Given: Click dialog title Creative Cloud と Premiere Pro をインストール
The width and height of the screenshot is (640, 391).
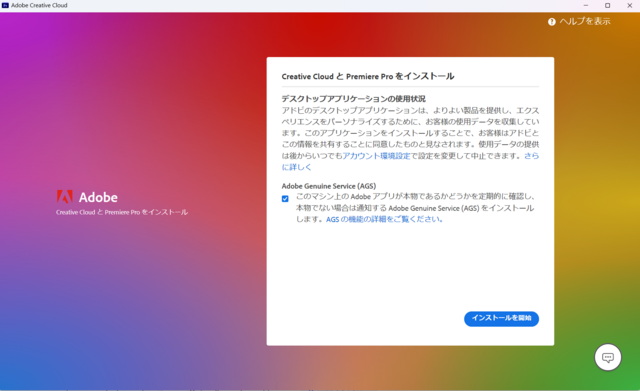Looking at the screenshot, I should point(368,76).
